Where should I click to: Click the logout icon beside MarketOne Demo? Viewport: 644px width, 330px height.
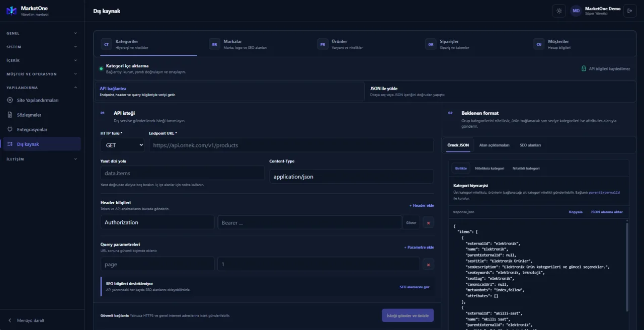(x=629, y=11)
